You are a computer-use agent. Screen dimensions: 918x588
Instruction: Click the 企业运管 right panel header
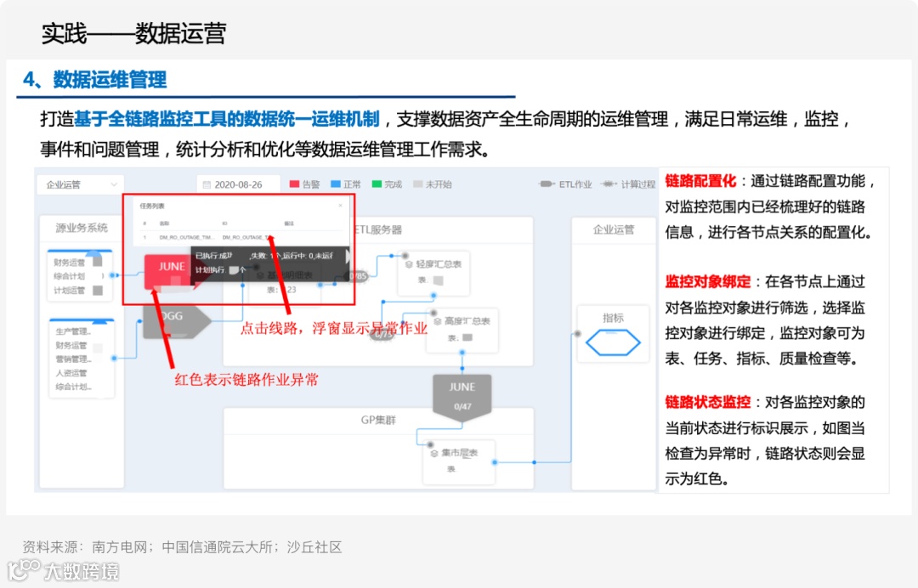pyautogui.click(x=613, y=229)
